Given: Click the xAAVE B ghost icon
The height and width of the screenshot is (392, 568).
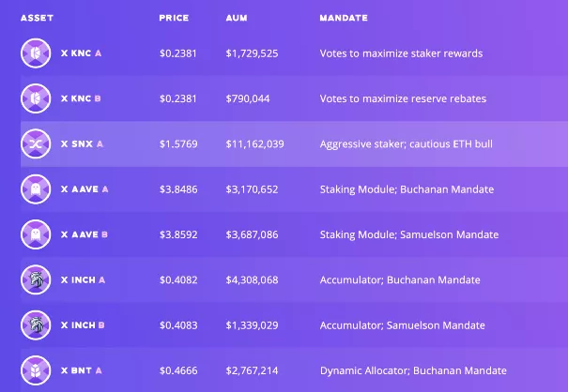Looking at the screenshot, I should pyautogui.click(x=36, y=234).
